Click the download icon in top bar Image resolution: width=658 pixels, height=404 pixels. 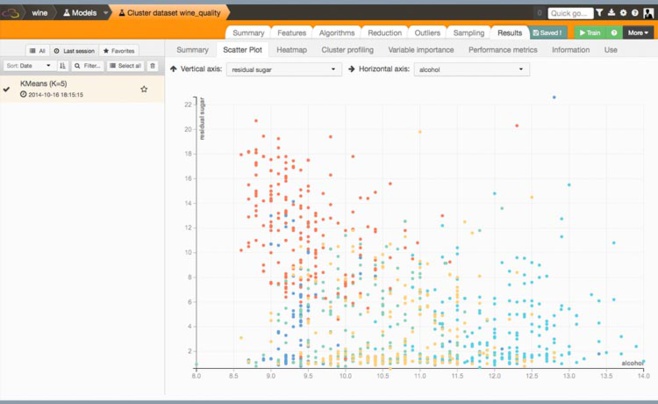(x=611, y=14)
